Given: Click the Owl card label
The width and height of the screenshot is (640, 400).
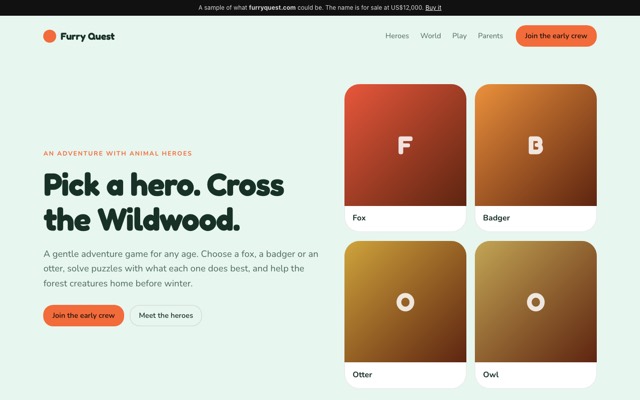Looking at the screenshot, I should 491,375.
